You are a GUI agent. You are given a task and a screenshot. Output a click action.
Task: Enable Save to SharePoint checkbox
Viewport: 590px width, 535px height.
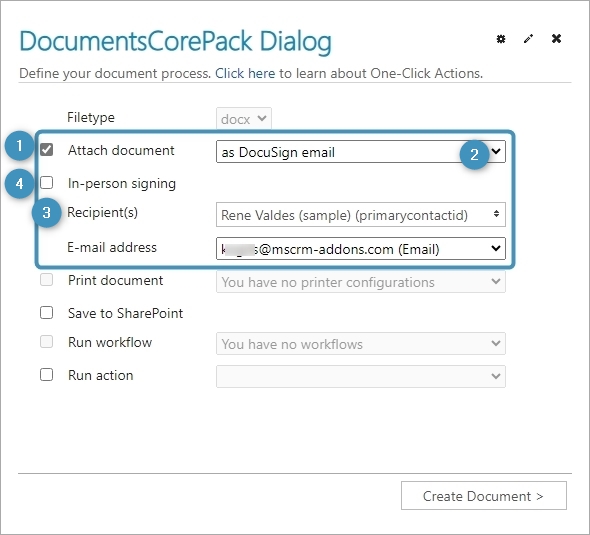click(x=47, y=313)
